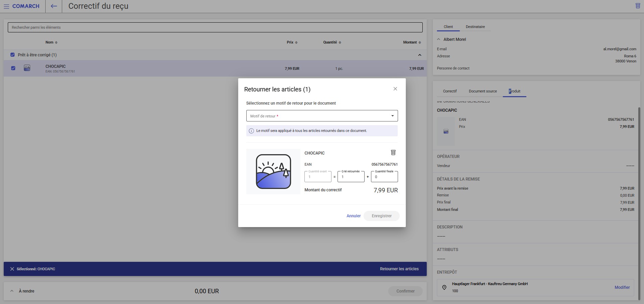The image size is (644, 304).
Task: Open the Document source tab
Action: (482, 91)
